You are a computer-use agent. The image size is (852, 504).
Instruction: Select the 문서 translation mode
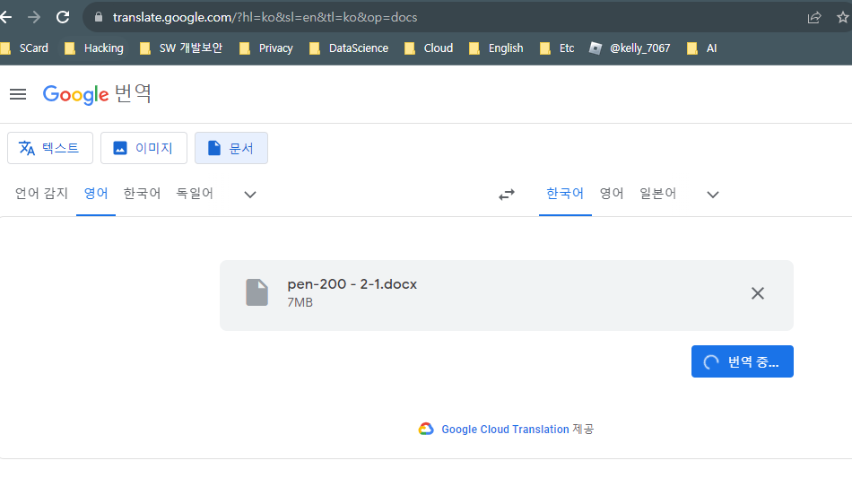(231, 148)
